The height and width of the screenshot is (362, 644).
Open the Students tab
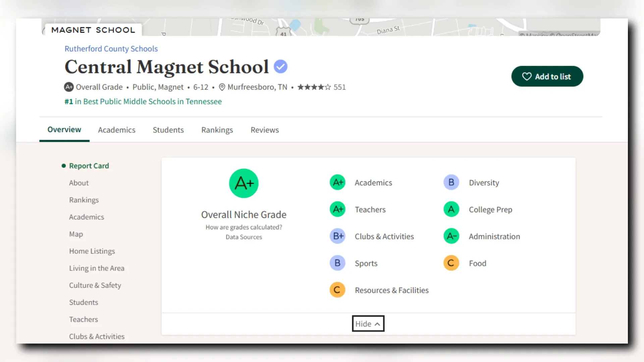[x=168, y=130]
